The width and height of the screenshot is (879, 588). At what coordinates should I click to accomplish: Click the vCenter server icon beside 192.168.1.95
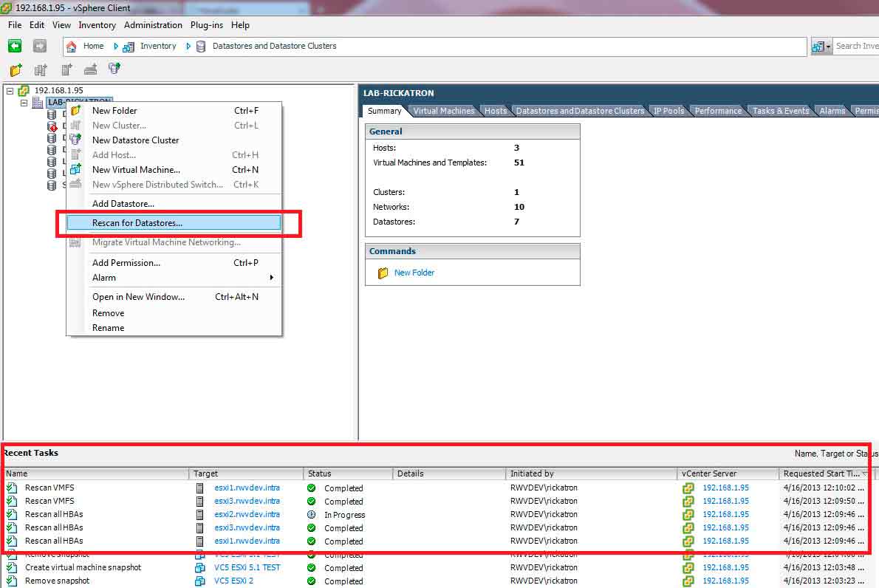point(24,90)
